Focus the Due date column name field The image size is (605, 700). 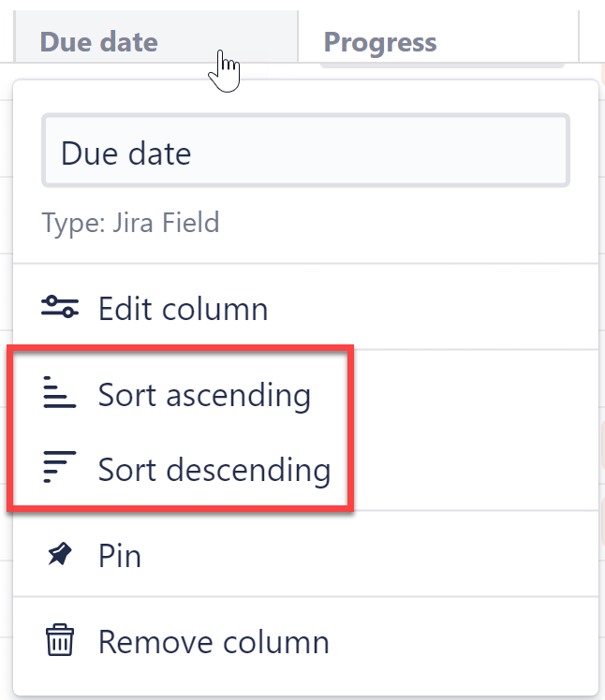point(305,152)
